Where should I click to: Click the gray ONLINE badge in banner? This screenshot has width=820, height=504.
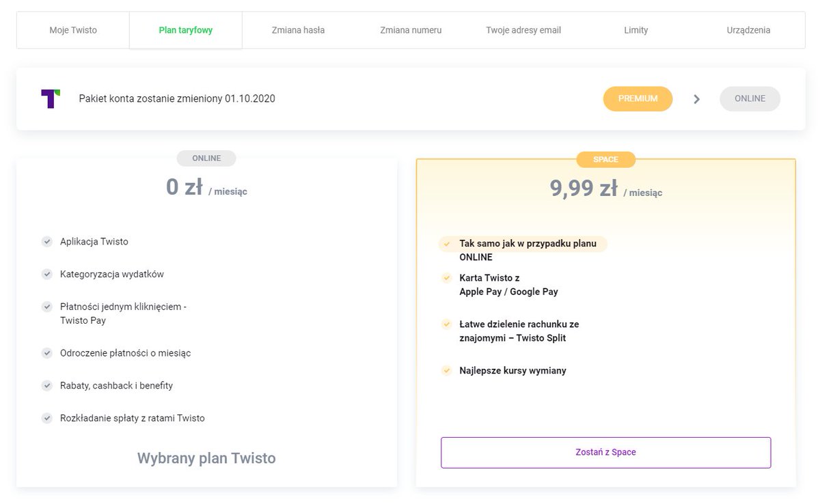pos(750,98)
